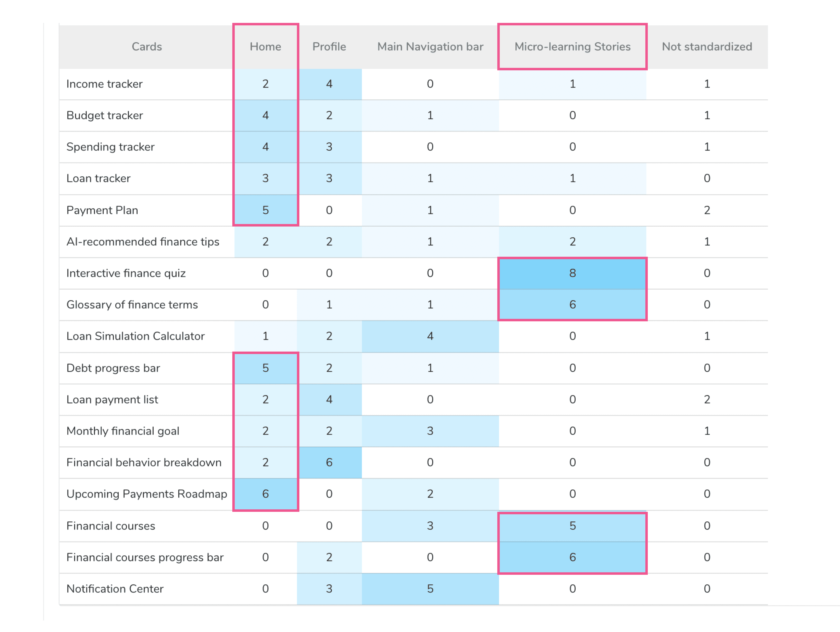Click Notification Center Main Navigation cell 5
This screenshot has width=840, height=632.
pos(430,588)
